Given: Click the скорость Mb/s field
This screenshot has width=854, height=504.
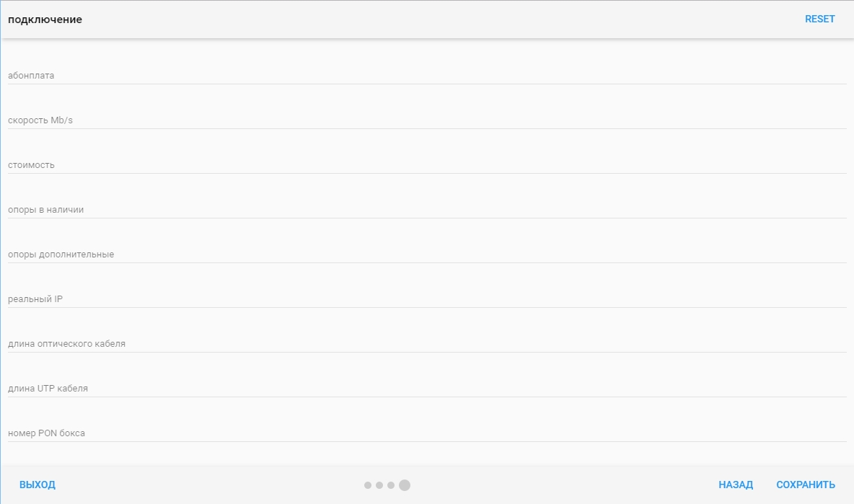Looking at the screenshot, I should coord(426,120).
